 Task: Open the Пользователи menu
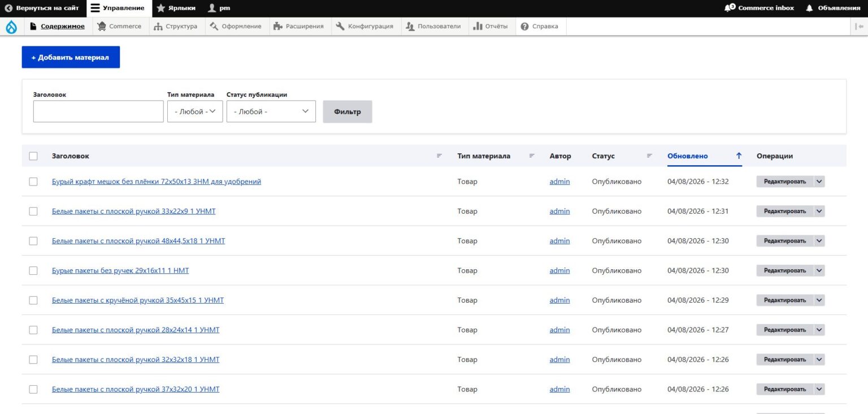433,26
